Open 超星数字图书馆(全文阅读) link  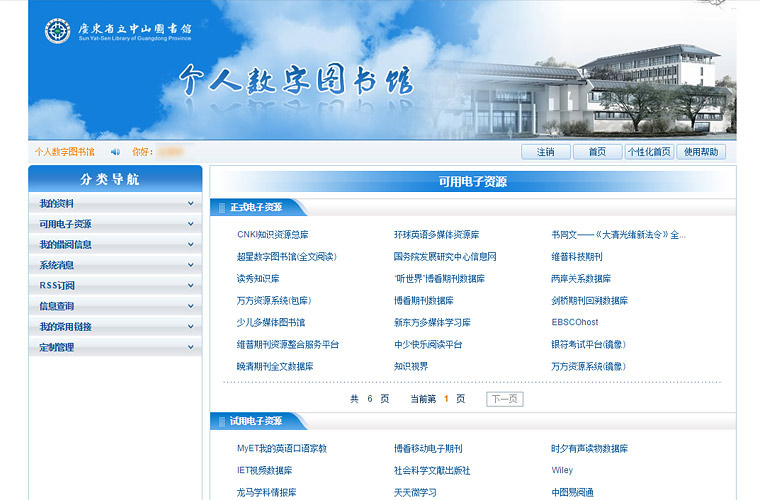pyautogui.click(x=287, y=257)
